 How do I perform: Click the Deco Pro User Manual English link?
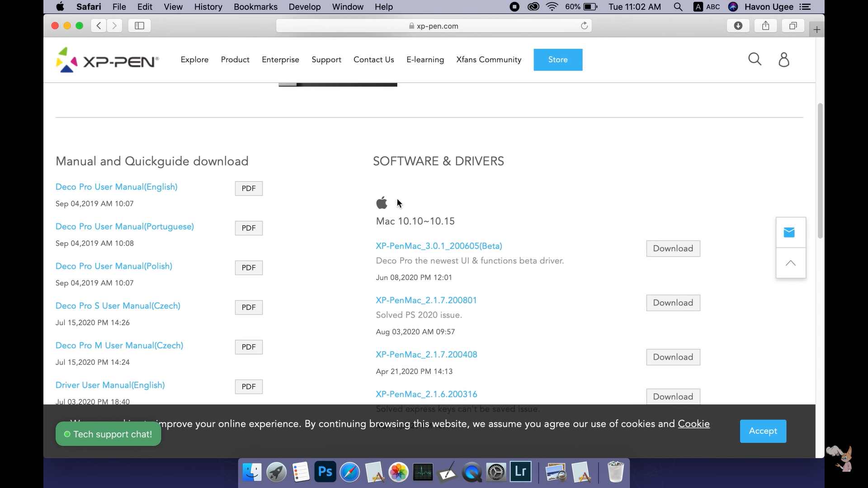(116, 187)
